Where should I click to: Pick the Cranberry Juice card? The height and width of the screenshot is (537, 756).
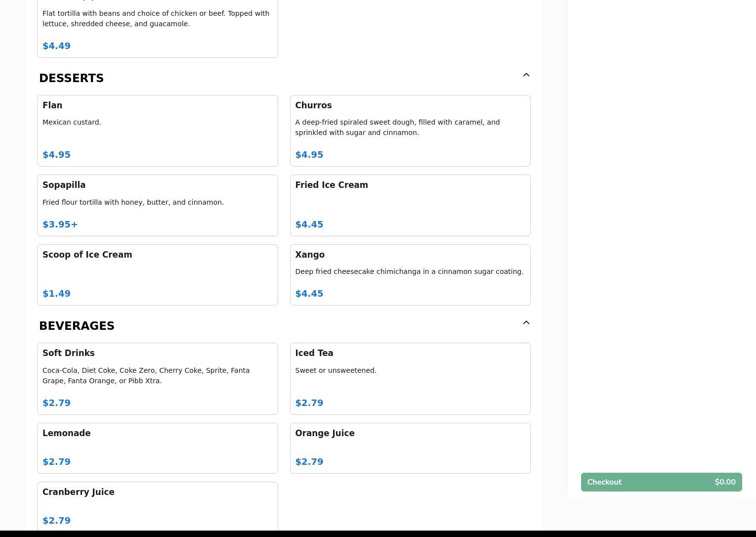158,506
